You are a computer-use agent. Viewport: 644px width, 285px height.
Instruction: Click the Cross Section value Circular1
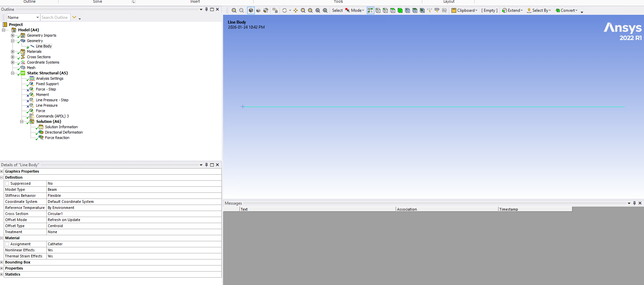134,214
